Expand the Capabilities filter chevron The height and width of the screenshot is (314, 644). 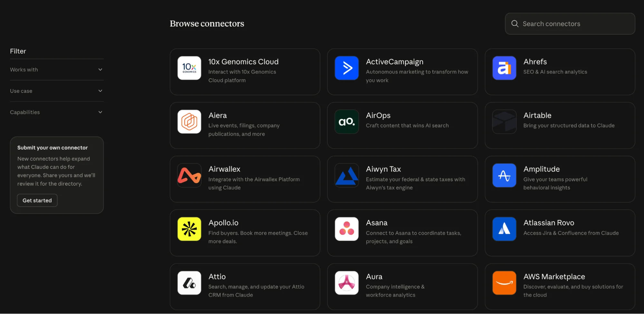100,112
